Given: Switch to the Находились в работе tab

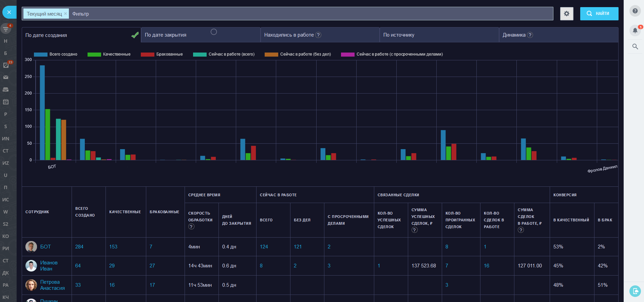Looking at the screenshot, I should click(289, 35).
